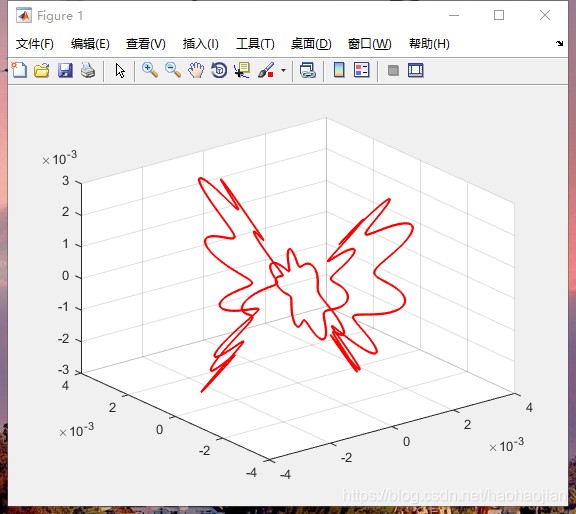Open the 工具(T) menu

pos(255,44)
